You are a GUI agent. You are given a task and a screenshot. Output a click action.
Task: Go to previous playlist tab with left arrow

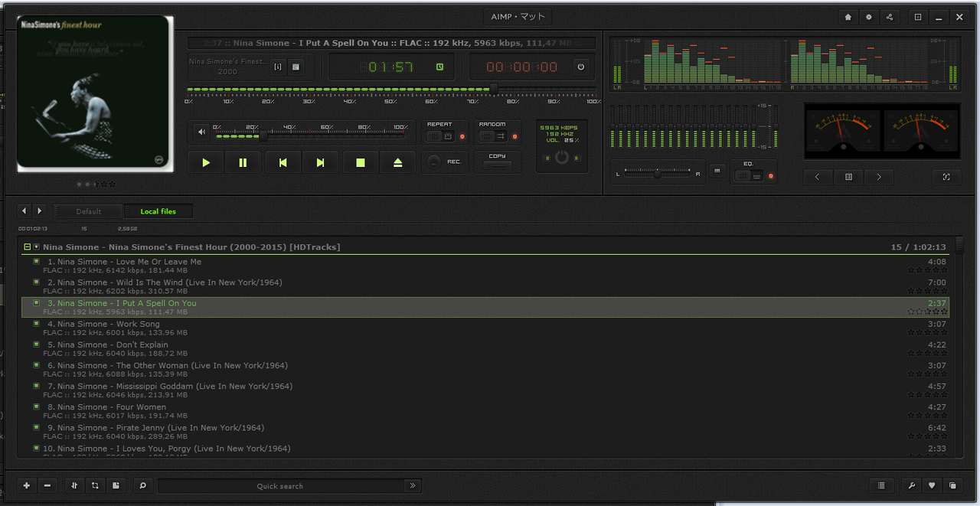tap(24, 211)
